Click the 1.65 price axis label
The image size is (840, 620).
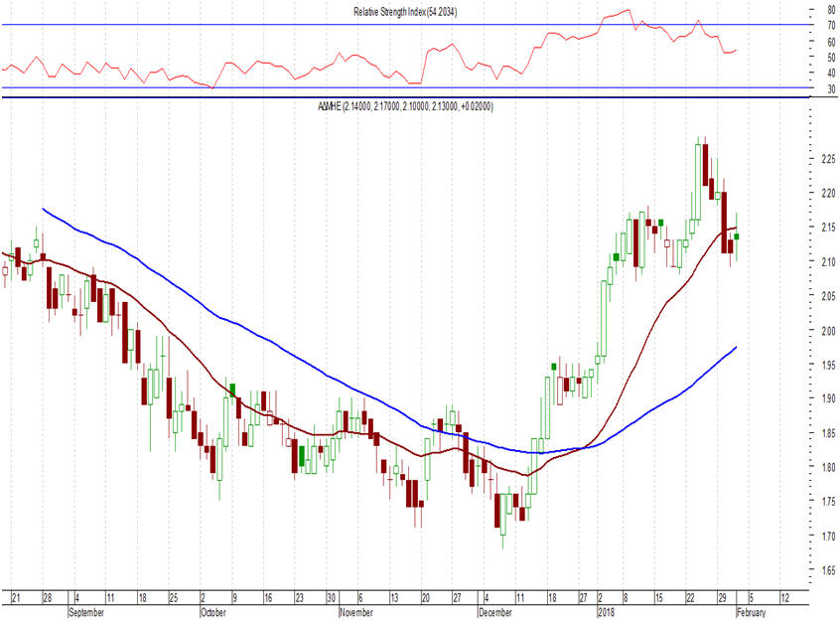(828, 569)
